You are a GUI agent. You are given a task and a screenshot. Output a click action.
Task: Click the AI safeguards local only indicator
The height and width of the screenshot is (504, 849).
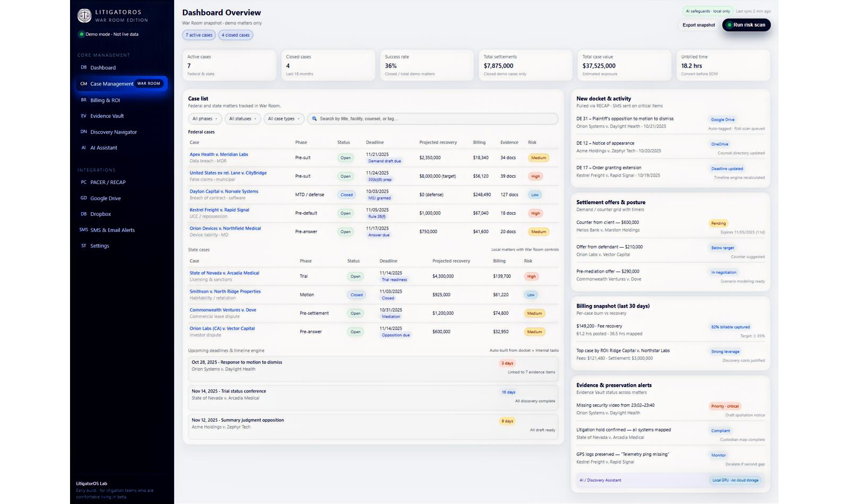click(707, 11)
